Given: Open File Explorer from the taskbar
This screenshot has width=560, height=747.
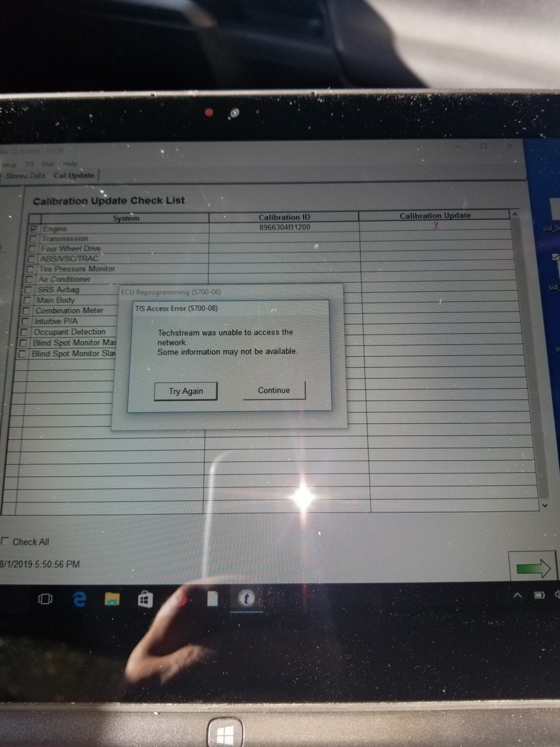Looking at the screenshot, I should pos(111,599).
